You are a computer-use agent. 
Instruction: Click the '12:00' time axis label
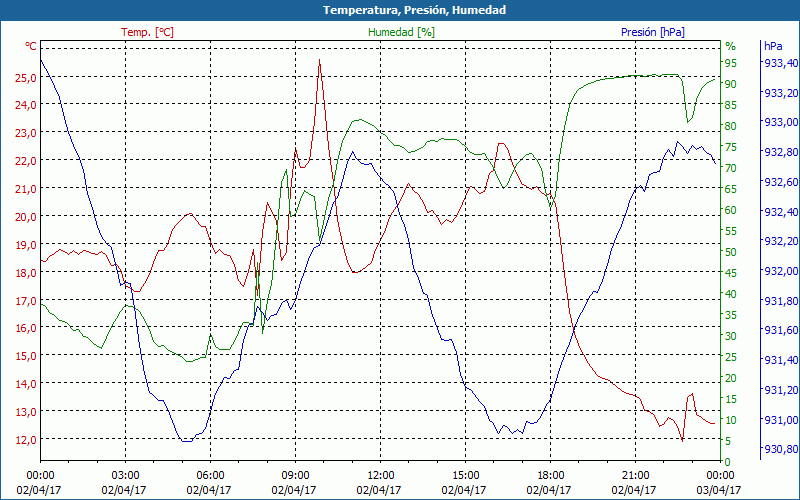tap(381, 477)
